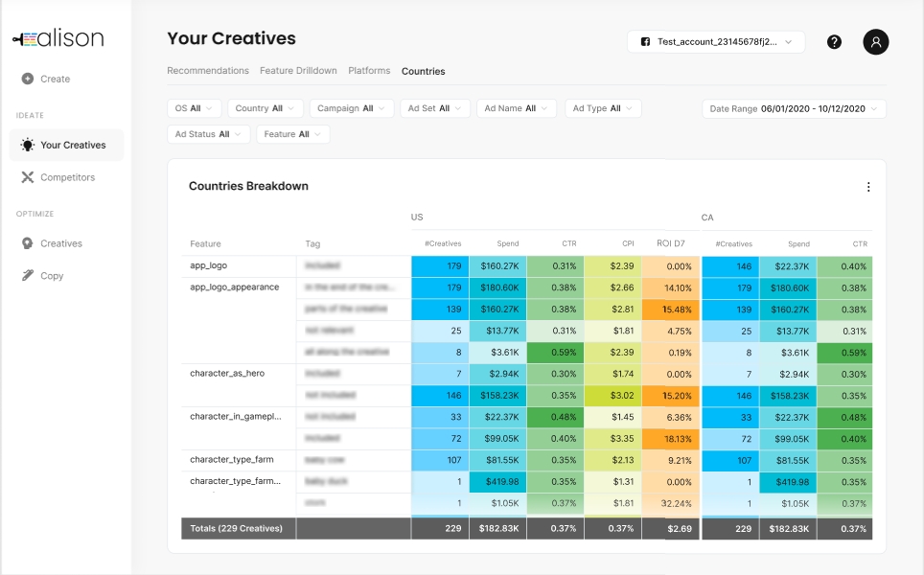The image size is (924, 575).
Task: Select the Your Creatives lightbulb icon
Action: (x=28, y=146)
